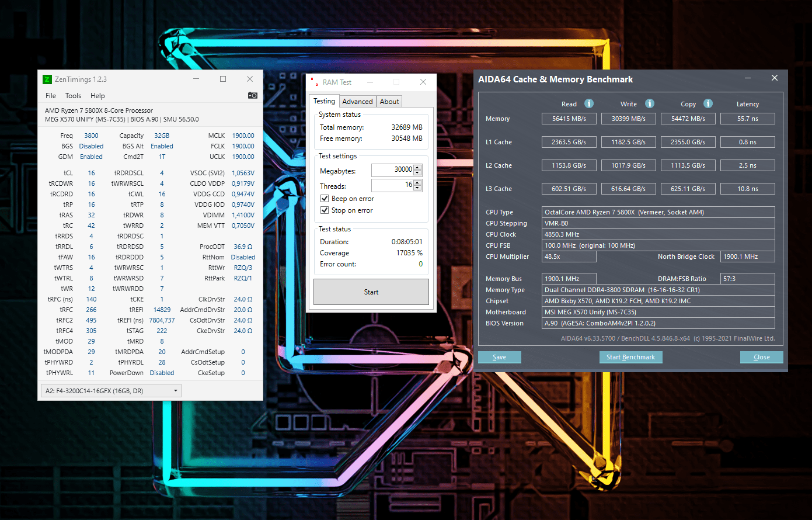The image size is (812, 520).
Task: Click the PowerDown value Disabled
Action: (162, 373)
